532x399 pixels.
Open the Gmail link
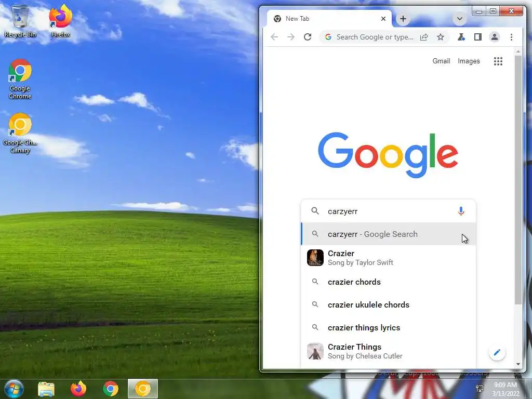(441, 61)
